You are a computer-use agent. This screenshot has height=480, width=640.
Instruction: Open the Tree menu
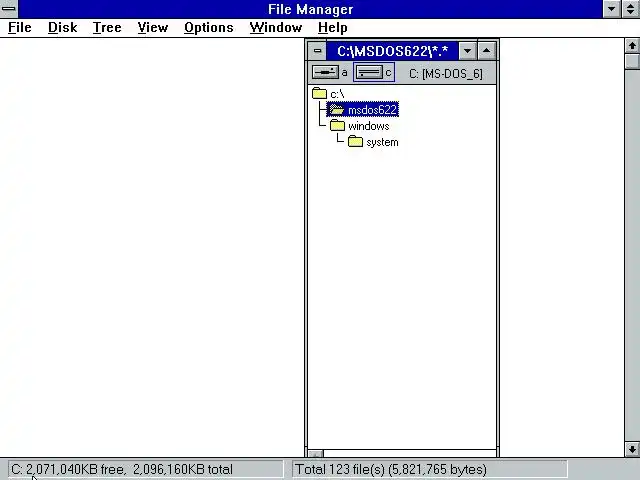pos(107,28)
